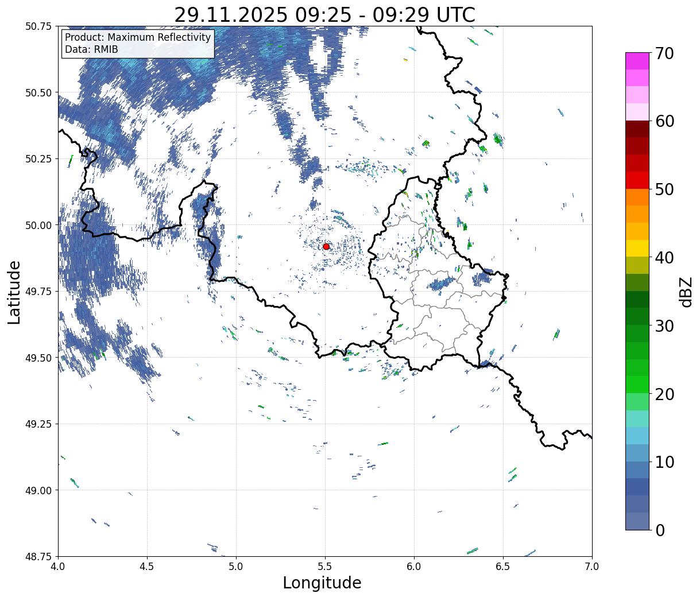This screenshot has height=597, width=700.
Task: Click the colorbar tick label 0
Action: [x=660, y=530]
